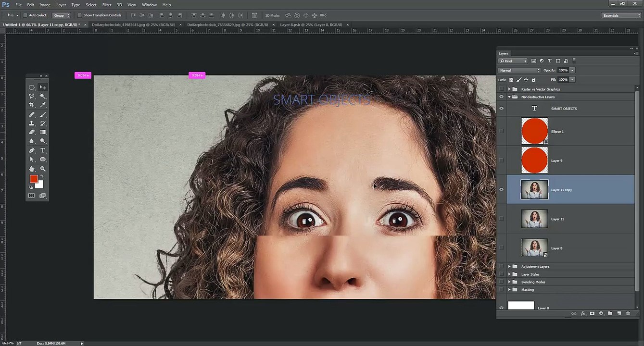Toggle Quick Mask mode
The image size is (644, 346).
pos(32,196)
